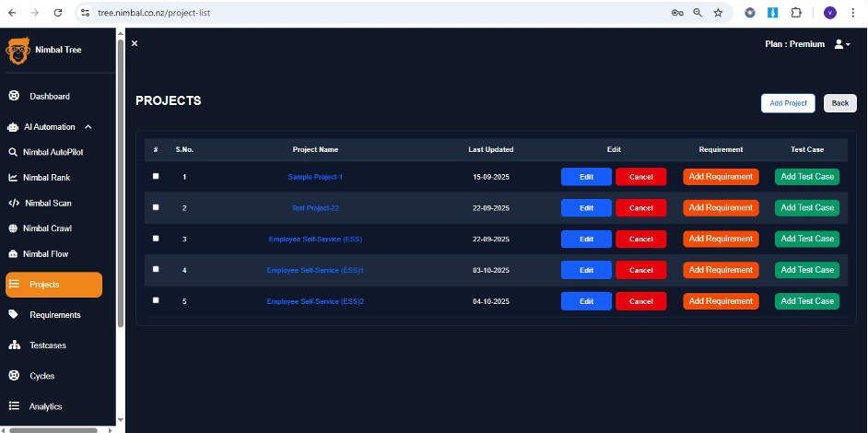Add Requirement for Test Project-22
Viewport: 868px width, 433px height.
[x=721, y=207]
